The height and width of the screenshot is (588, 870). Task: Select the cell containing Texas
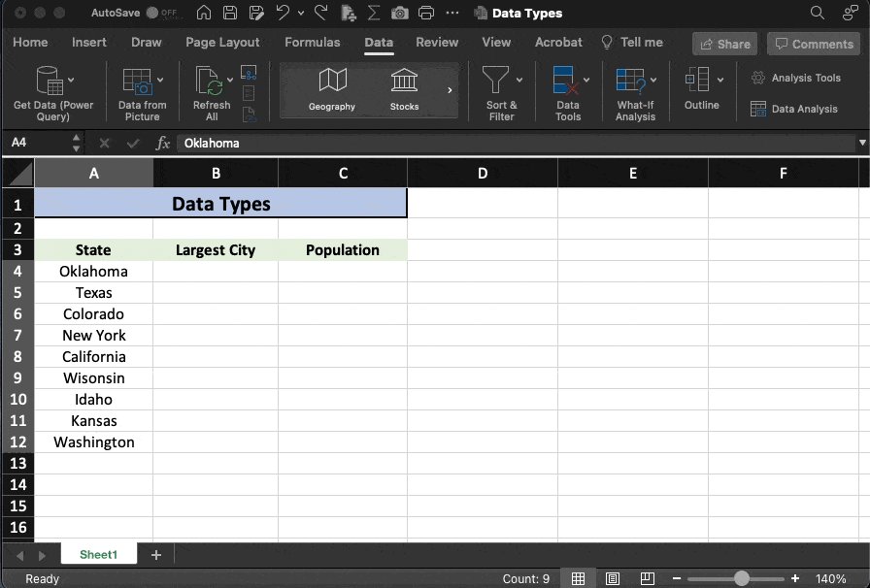point(94,292)
